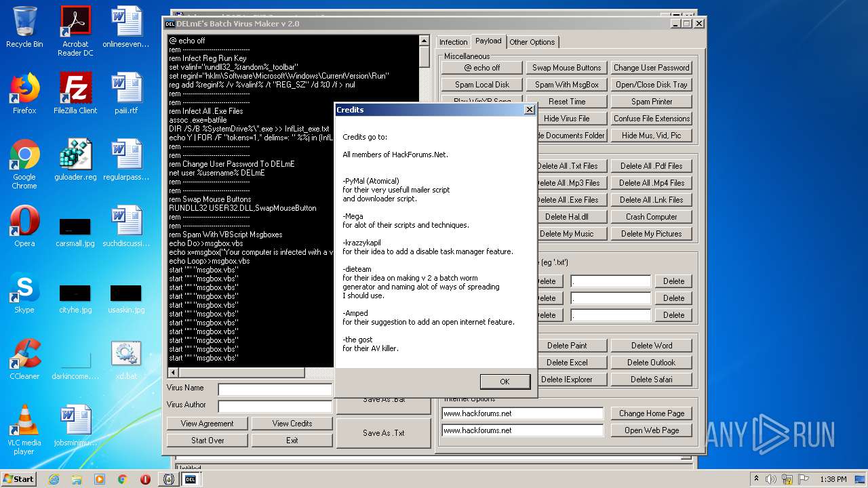Viewport: 868px width, 488px height.
Task: Click Delete My Pictures button
Action: (652, 234)
